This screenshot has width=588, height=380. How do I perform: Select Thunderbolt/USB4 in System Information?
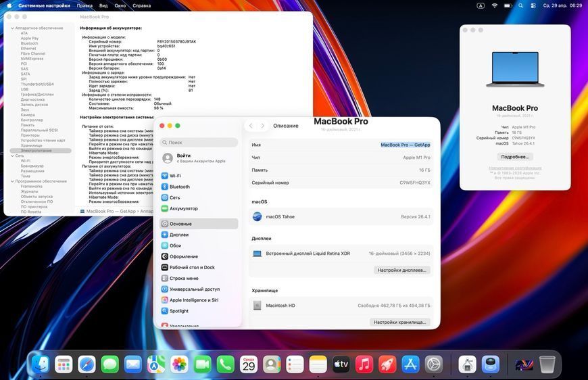pos(37,84)
